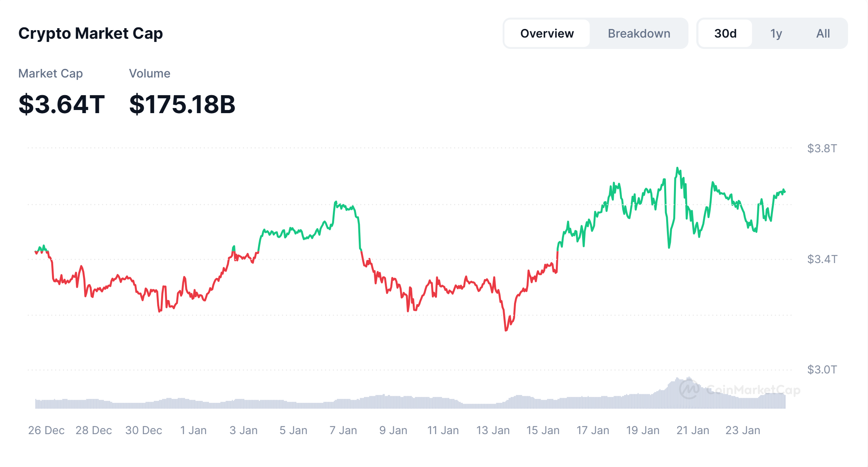This screenshot has height=467, width=868.
Task: Switch to the Breakdown tab
Action: 639,34
